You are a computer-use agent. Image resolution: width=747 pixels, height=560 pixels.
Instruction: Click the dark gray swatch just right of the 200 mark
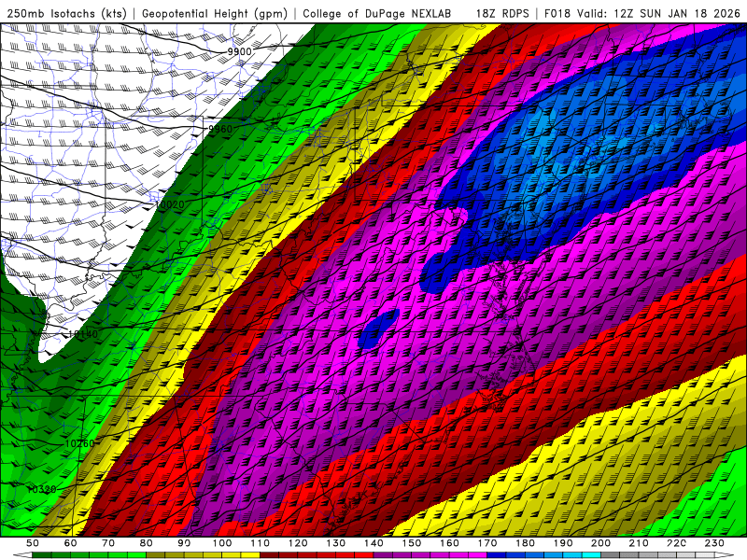[x=611, y=555]
